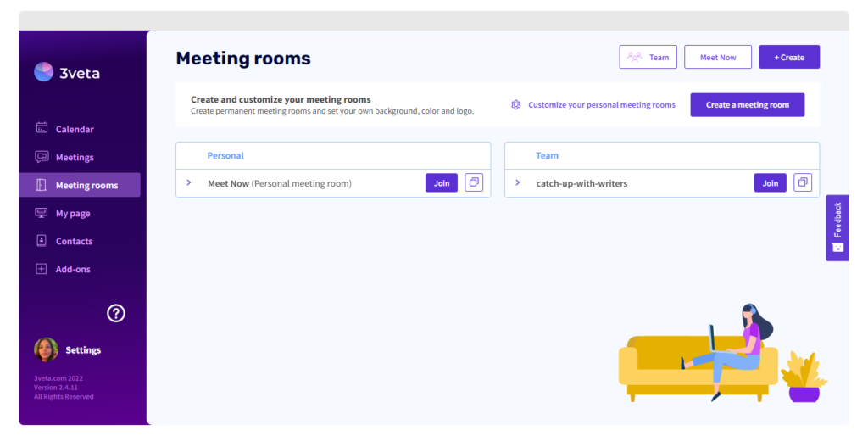Screen dimensions: 868x436
Task: Click the people icon in Team button
Action: pos(634,57)
